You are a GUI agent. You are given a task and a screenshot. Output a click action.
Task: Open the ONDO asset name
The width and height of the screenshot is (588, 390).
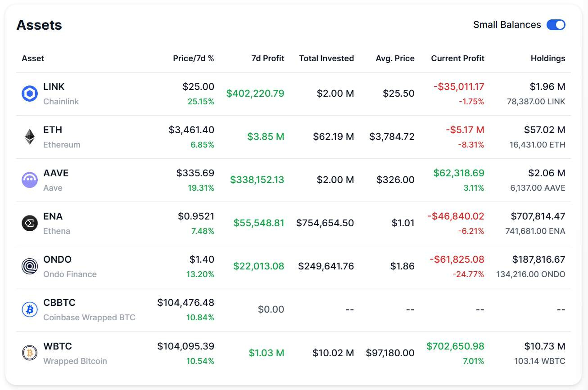58,259
